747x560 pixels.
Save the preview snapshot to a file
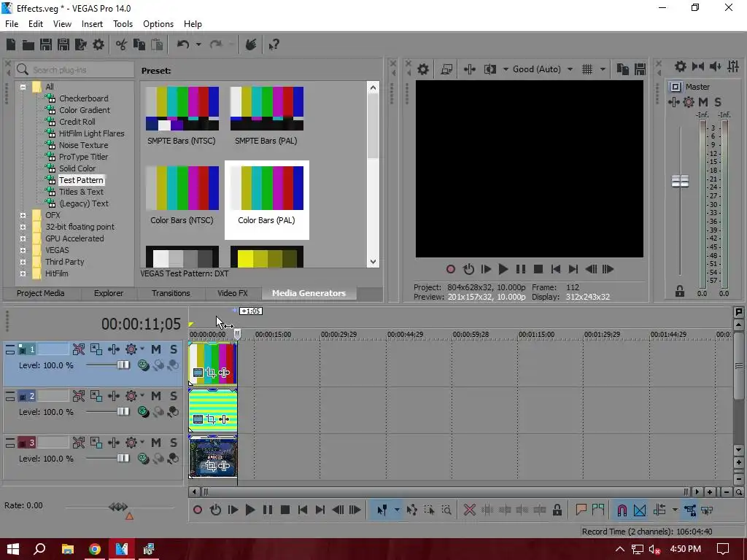pyautogui.click(x=640, y=69)
